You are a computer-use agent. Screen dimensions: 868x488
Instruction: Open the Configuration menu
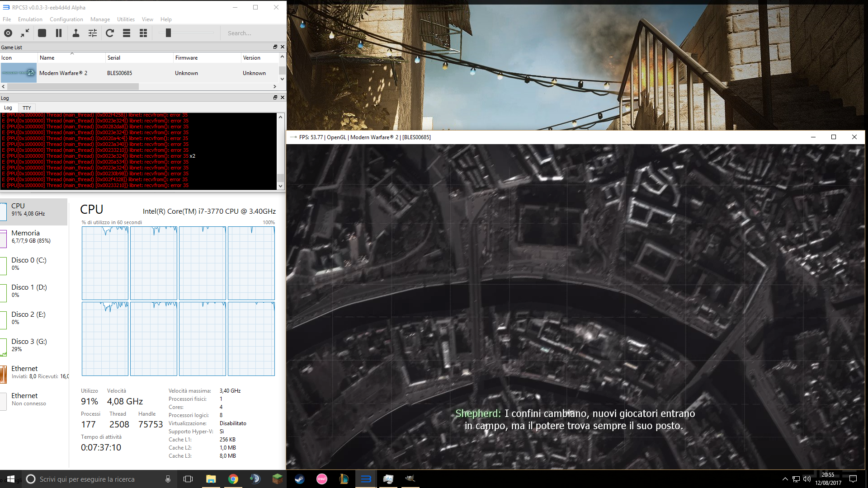pyautogui.click(x=66, y=19)
